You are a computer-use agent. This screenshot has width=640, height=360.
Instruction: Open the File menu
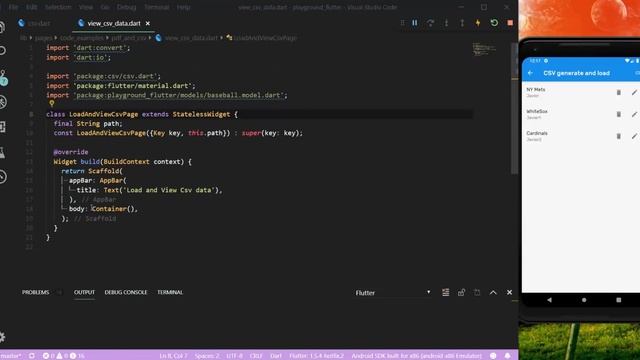[13, 7]
